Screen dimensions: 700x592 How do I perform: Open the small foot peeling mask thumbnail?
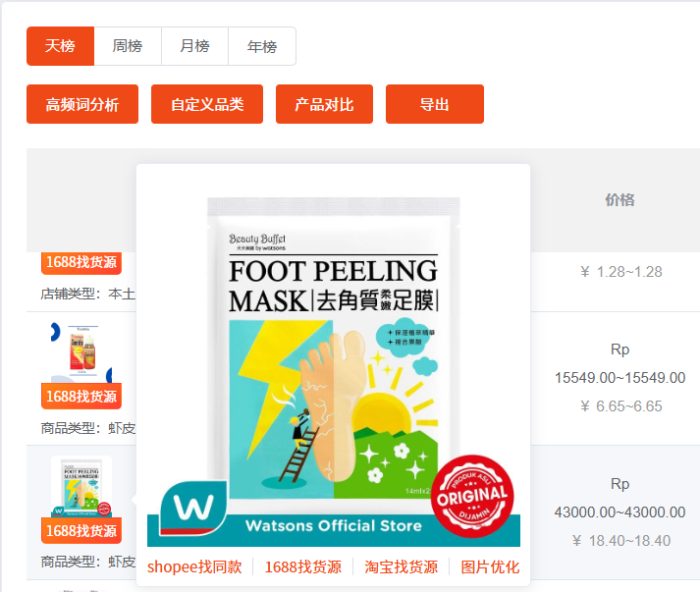click(x=81, y=487)
